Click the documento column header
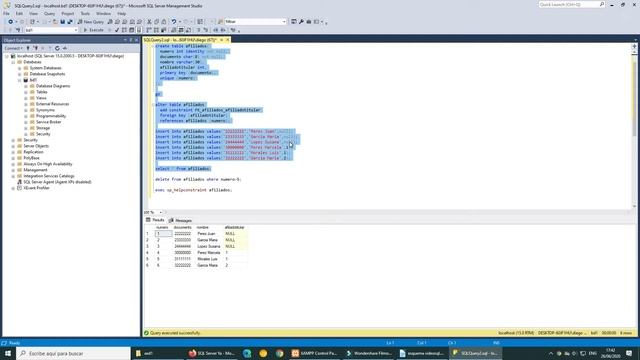This screenshot has width=640, height=360. coord(182,227)
